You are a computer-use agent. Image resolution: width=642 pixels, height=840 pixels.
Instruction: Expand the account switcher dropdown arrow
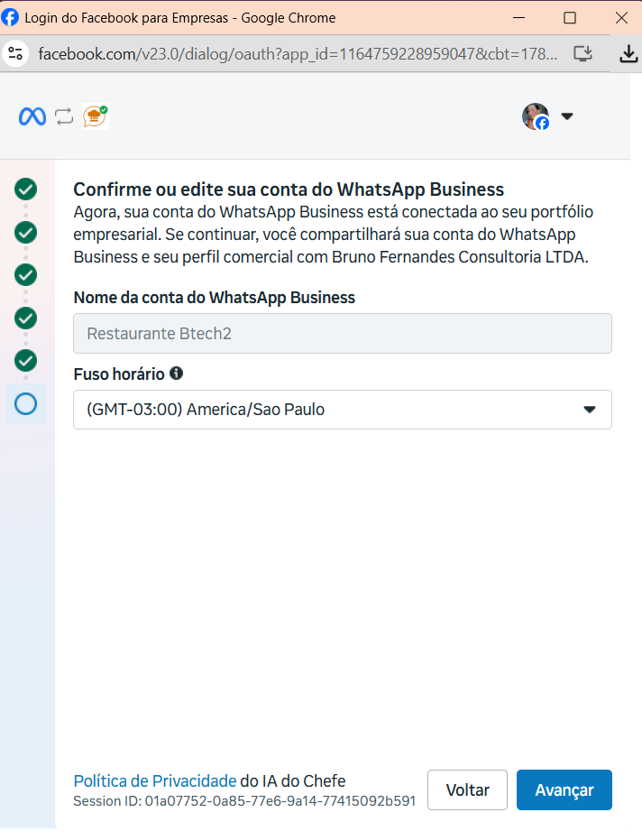tap(567, 116)
